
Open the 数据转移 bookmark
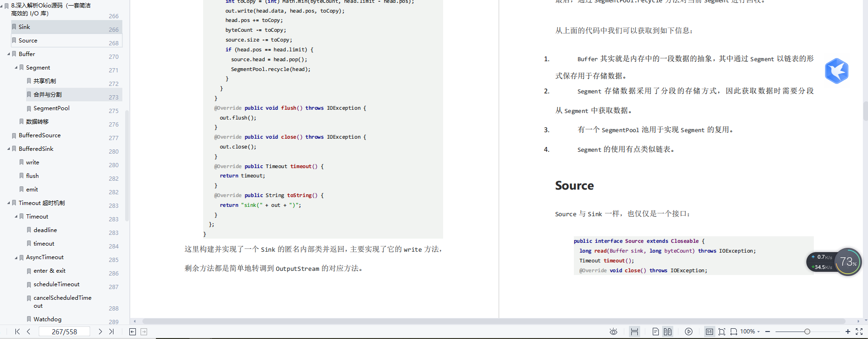(37, 122)
